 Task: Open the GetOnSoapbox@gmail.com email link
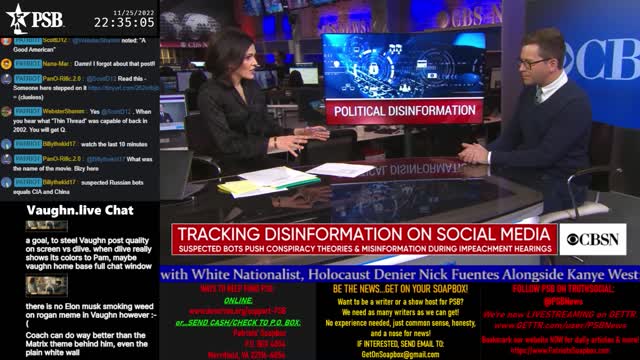[x=400, y=355]
